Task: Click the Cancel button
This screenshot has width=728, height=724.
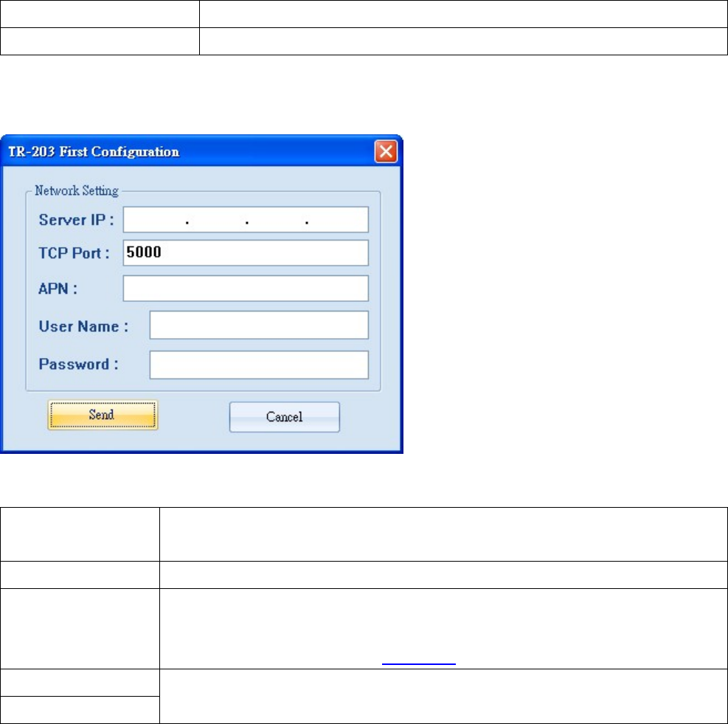Action: (x=284, y=417)
